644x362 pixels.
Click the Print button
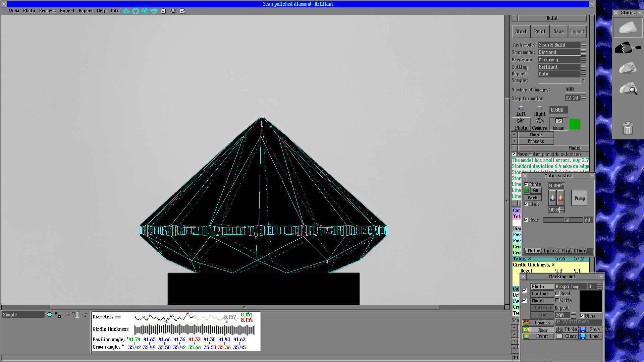point(540,32)
